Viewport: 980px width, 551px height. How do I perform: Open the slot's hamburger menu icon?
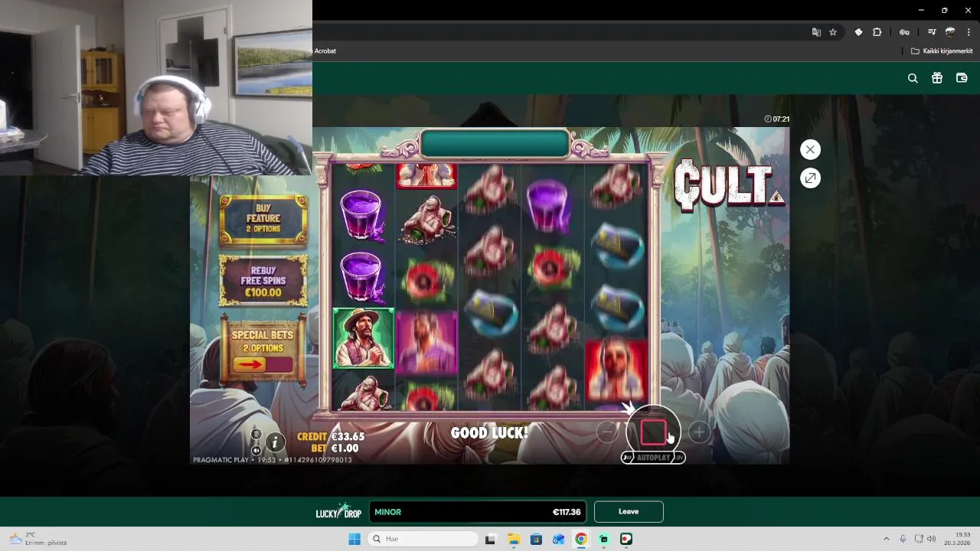(x=256, y=434)
